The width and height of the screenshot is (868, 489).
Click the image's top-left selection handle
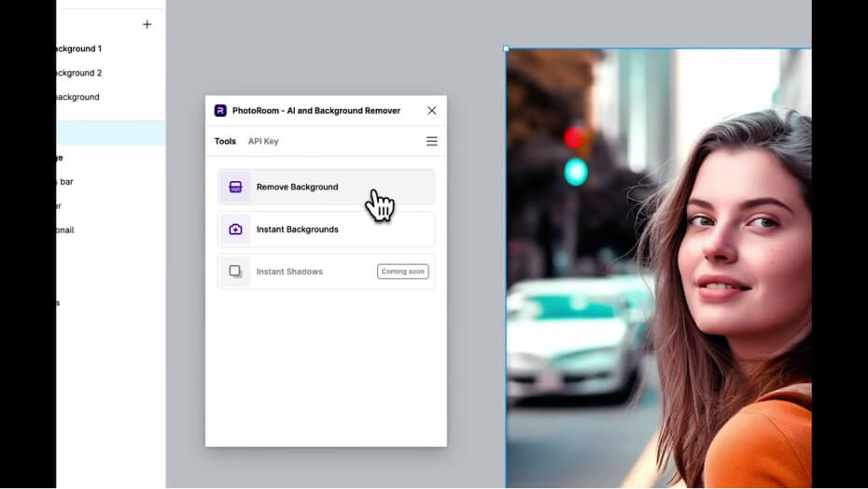point(506,49)
